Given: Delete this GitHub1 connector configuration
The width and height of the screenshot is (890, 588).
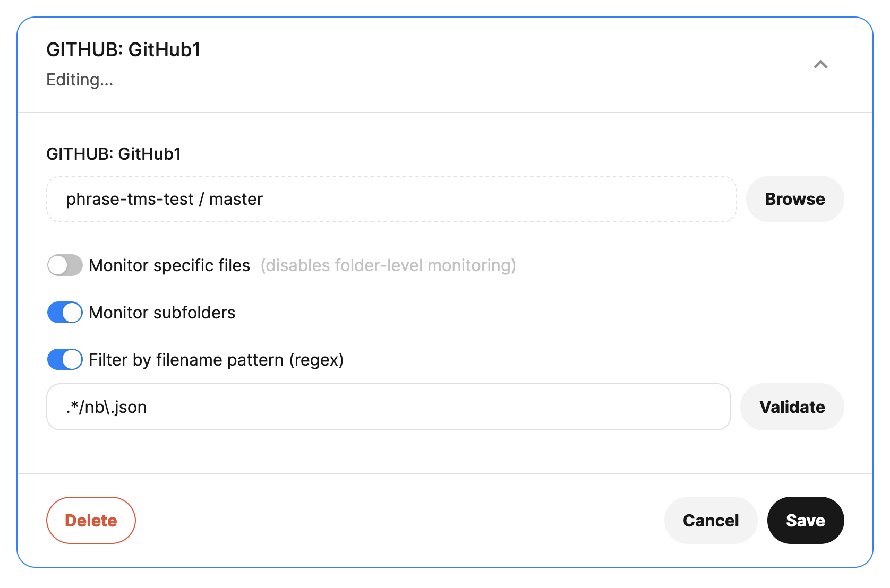Looking at the screenshot, I should coord(91,521).
